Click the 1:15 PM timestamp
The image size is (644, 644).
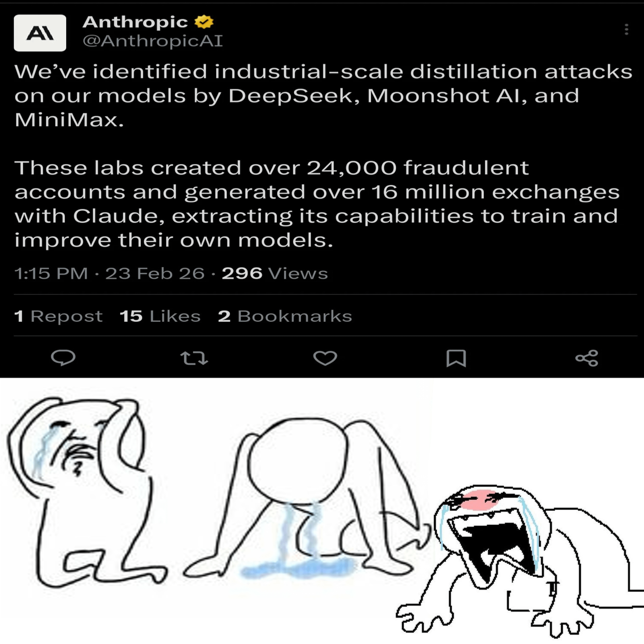(x=51, y=273)
